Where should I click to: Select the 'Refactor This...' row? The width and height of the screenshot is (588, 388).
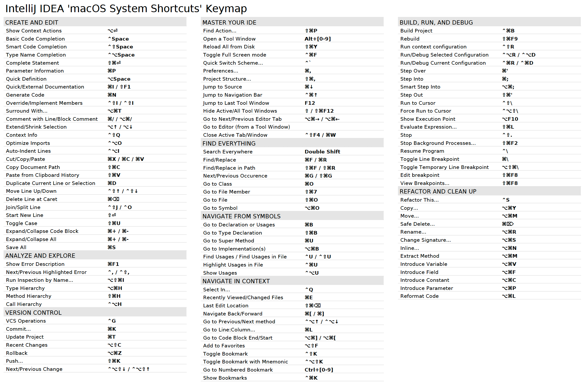pos(419,200)
